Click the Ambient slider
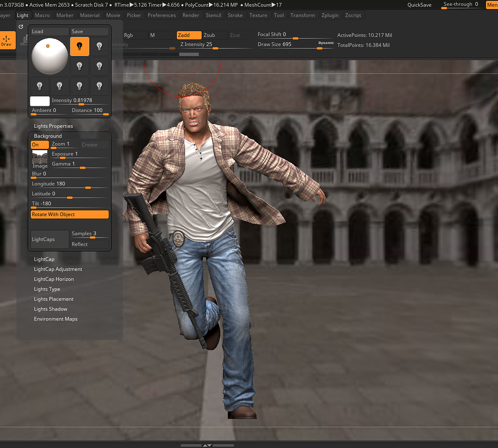 (50, 111)
